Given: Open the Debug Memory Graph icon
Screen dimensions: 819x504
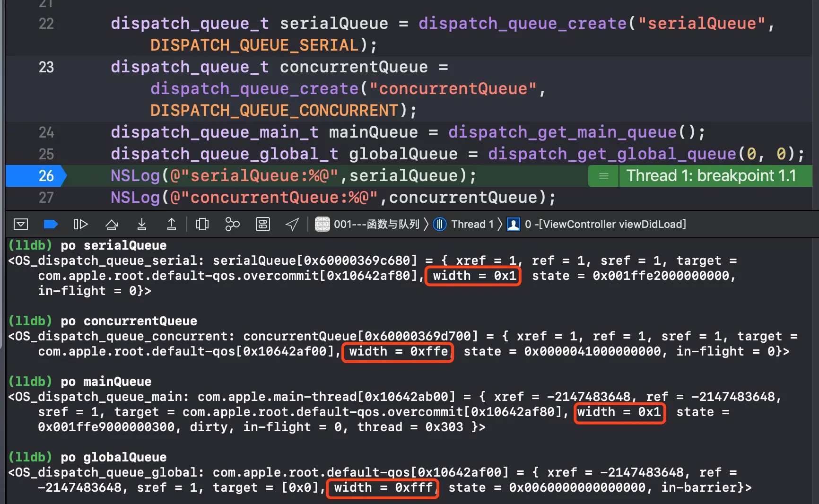Looking at the screenshot, I should point(232,224).
